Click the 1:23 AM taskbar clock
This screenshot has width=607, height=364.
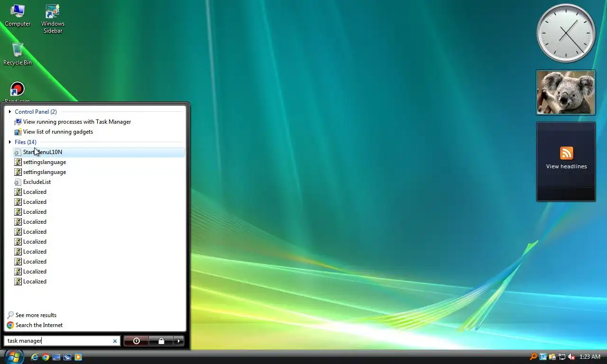590,357
